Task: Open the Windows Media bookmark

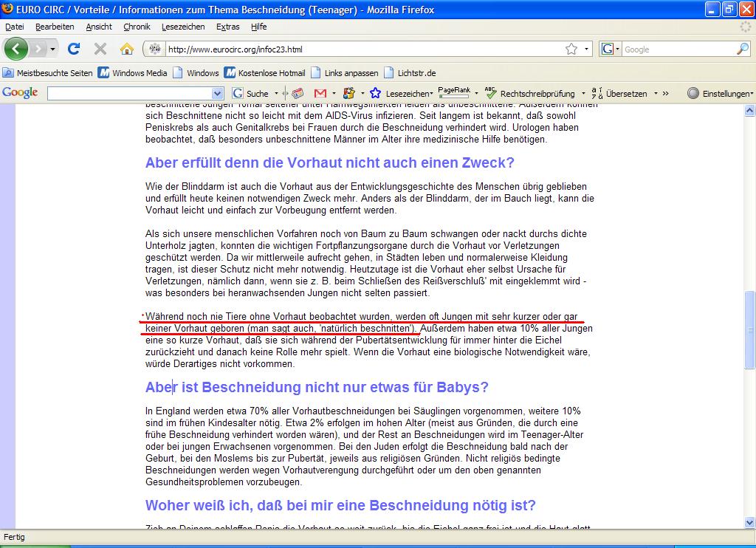Action: (x=133, y=73)
